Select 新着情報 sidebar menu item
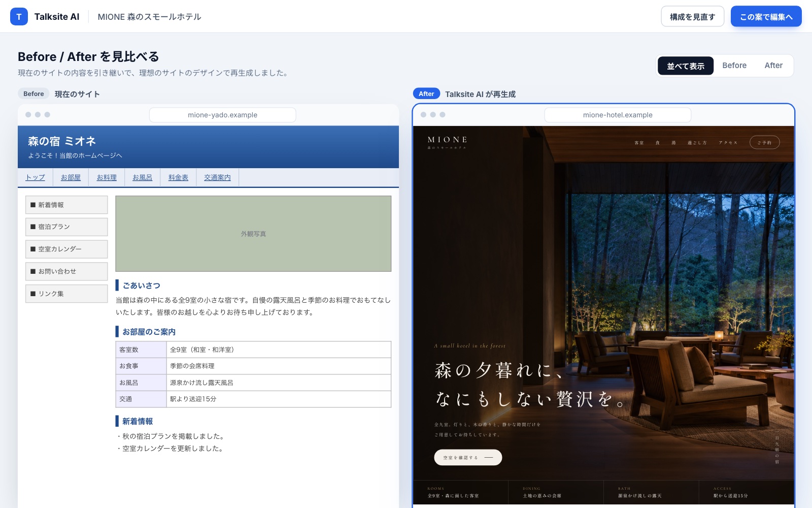This screenshot has height=508, width=812. [x=66, y=205]
